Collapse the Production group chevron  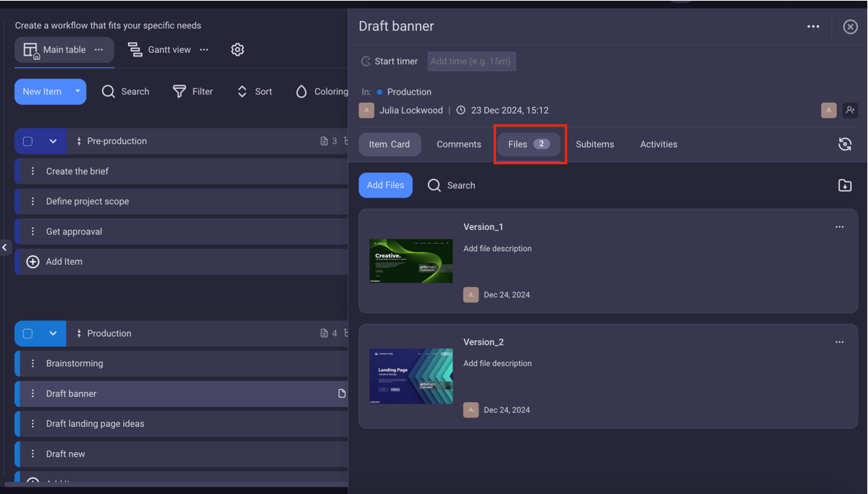[x=53, y=334]
